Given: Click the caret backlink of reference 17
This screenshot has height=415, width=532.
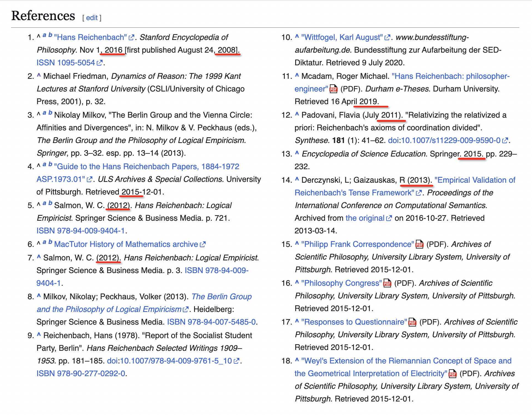Looking at the screenshot, I should tap(297, 321).
